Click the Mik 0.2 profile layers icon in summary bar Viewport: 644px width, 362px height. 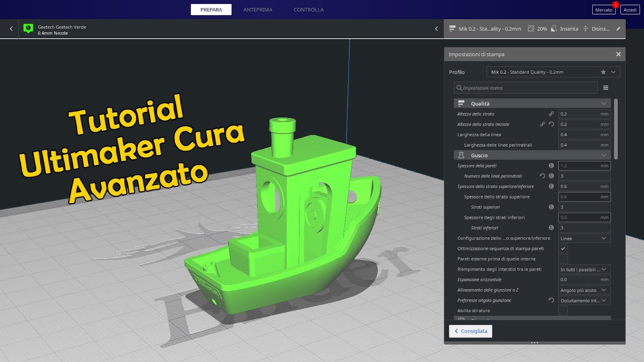[452, 29]
